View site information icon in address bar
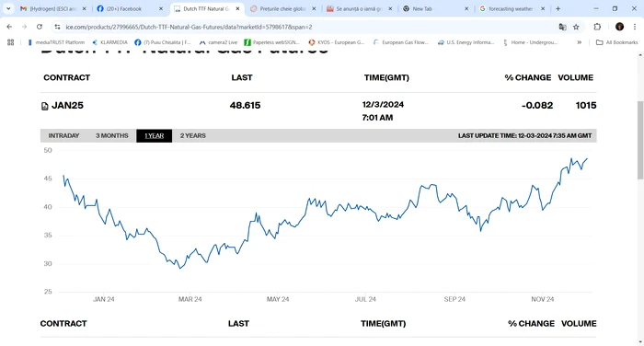The image size is (644, 346). [x=57, y=27]
